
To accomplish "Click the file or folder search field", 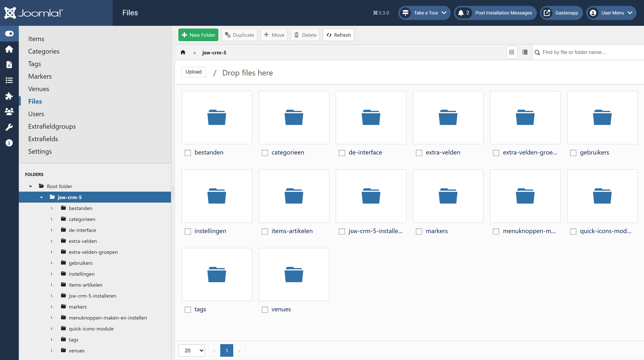I will click(x=587, y=52).
